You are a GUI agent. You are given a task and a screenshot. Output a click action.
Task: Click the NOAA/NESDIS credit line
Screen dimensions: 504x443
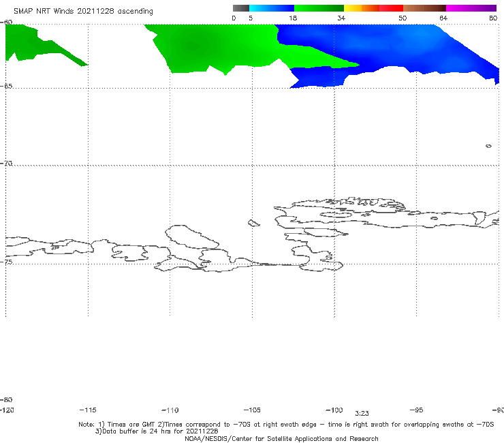281,438
